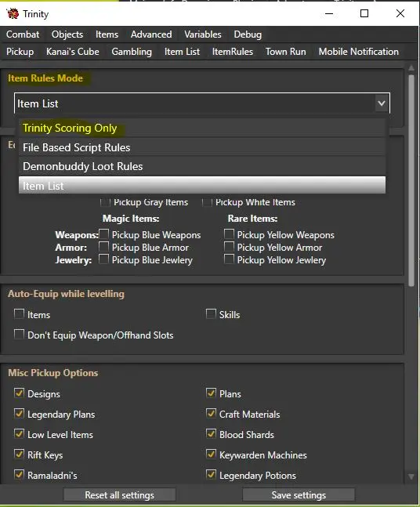Click the Trinity app icon in title bar
420x507 pixels.
pyautogui.click(x=13, y=13)
